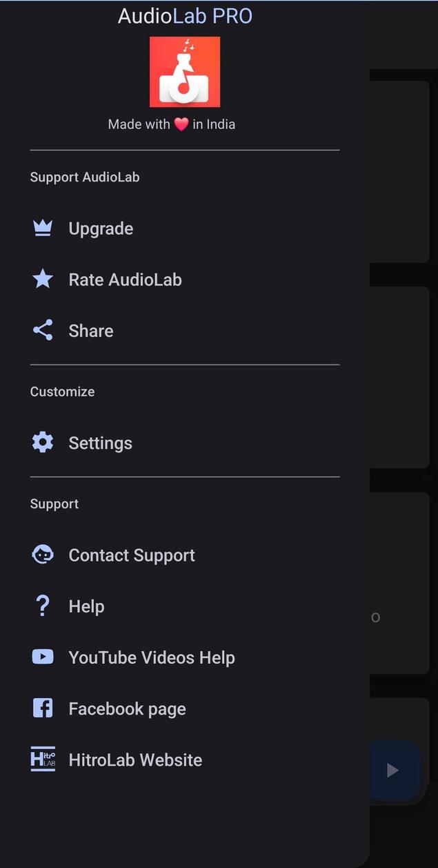Open the Facebook page link

[127, 708]
